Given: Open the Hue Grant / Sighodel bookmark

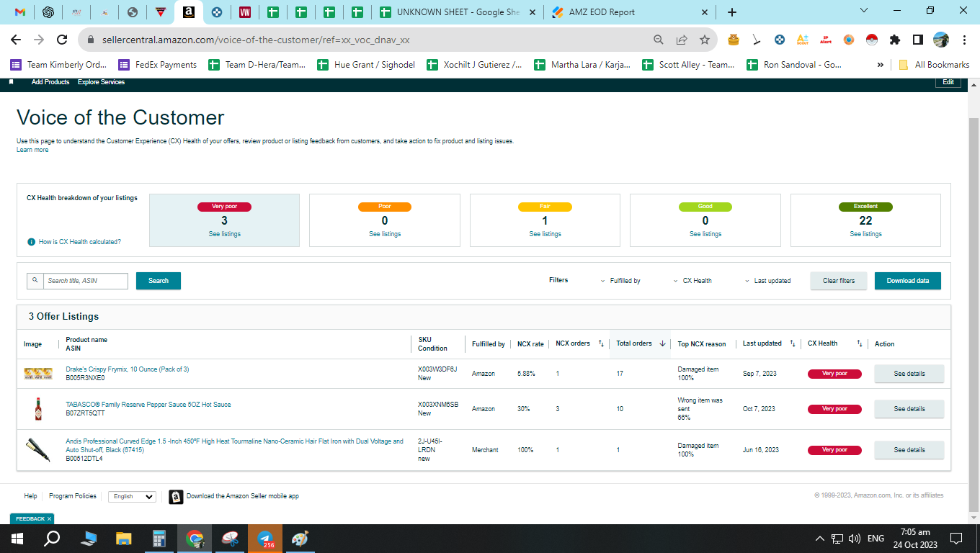Looking at the screenshot, I should click(366, 65).
